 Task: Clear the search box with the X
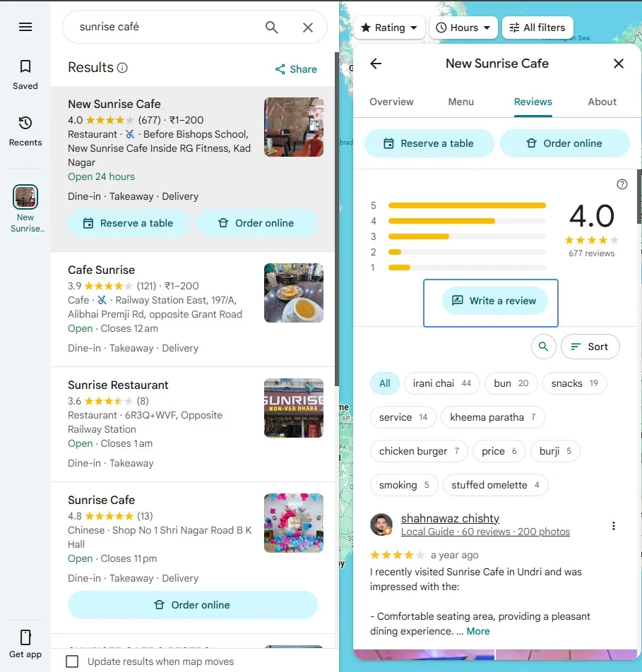tap(308, 26)
